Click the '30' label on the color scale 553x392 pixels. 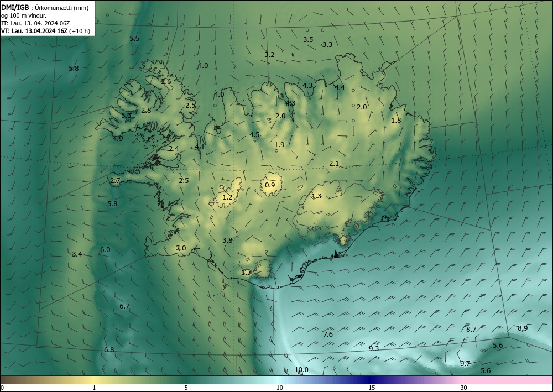464,388
